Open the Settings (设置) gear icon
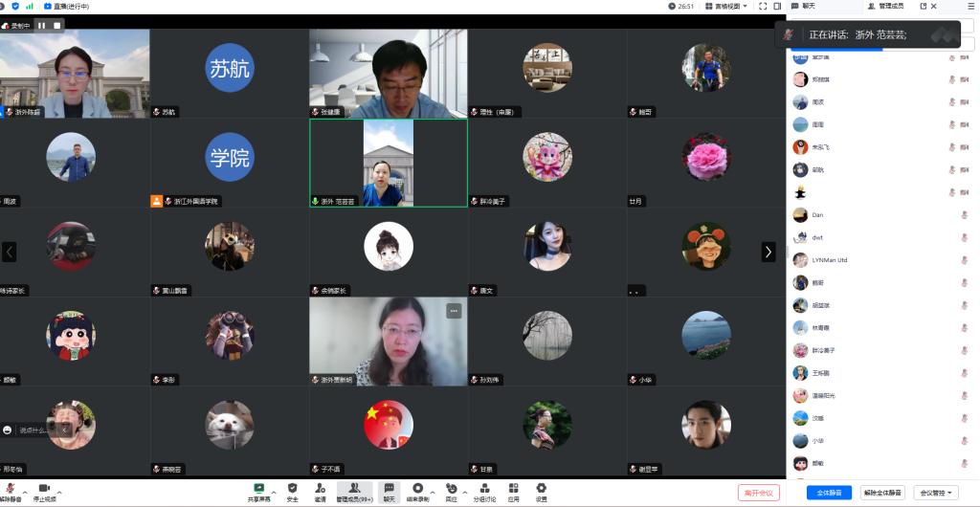The height and width of the screenshot is (507, 980). 541,490
